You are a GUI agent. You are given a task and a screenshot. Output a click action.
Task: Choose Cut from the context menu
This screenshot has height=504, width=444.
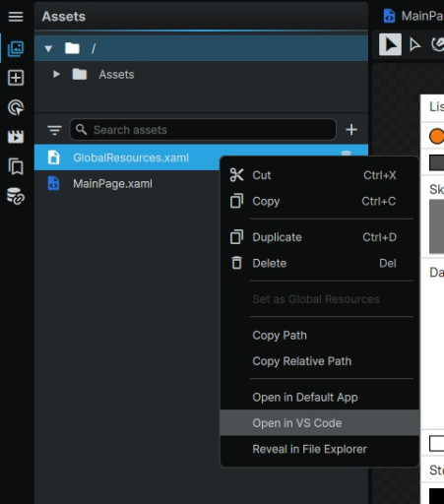click(x=319, y=175)
